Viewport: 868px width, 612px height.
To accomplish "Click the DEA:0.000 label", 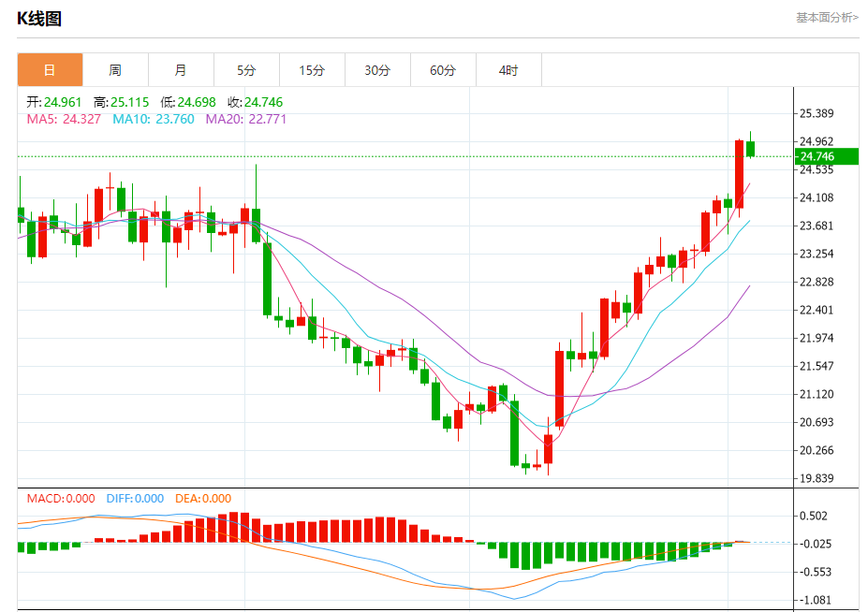I will coord(203,498).
